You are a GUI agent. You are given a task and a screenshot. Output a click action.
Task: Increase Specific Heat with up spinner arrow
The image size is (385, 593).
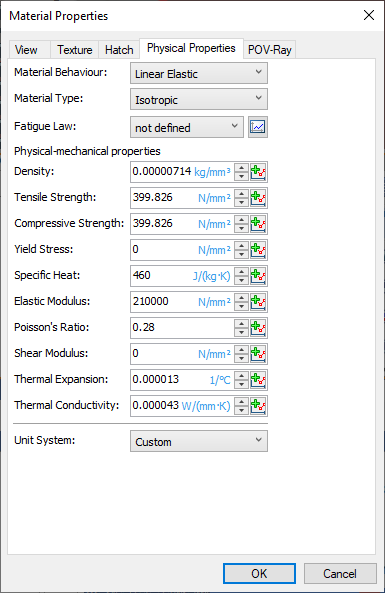click(241, 272)
